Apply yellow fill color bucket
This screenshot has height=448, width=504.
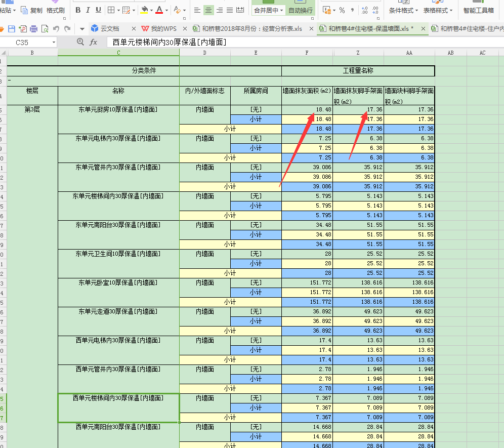click(x=144, y=10)
